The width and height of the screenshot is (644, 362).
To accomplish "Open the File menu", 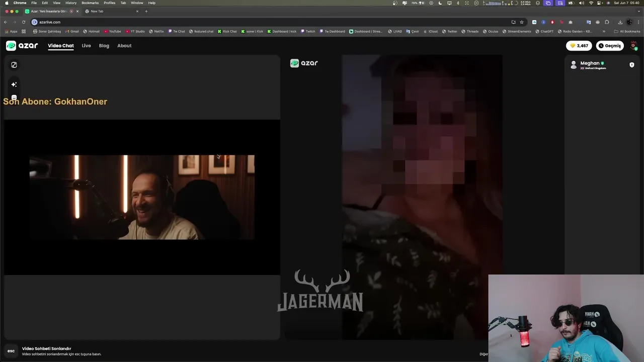I will (x=34, y=3).
